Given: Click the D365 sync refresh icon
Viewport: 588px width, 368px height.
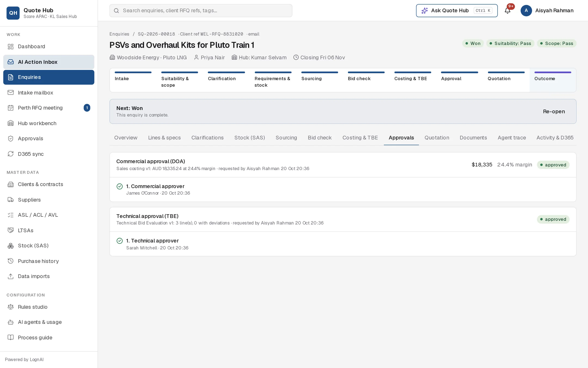Looking at the screenshot, I should point(11,154).
